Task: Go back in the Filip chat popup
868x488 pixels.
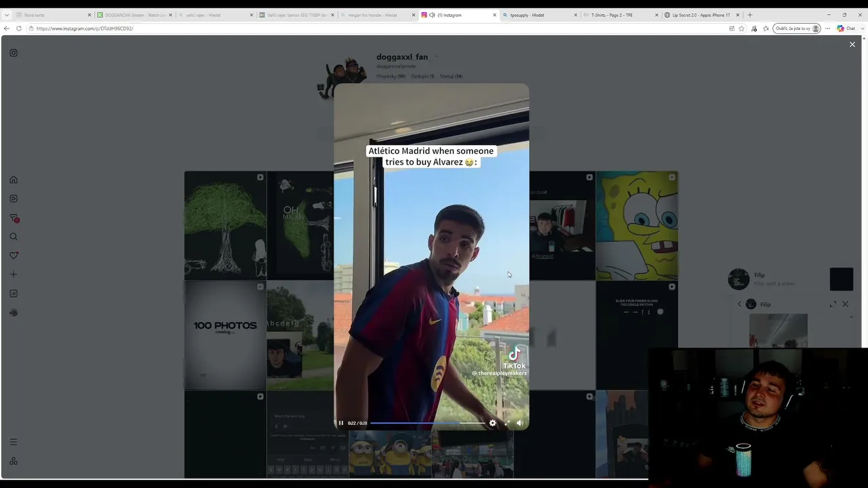Action: 739,304
